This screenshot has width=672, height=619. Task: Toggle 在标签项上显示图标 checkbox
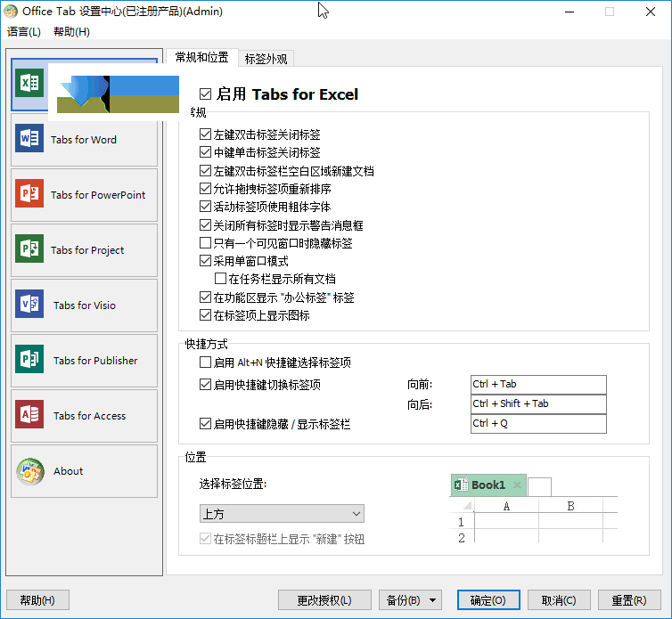[x=205, y=315]
